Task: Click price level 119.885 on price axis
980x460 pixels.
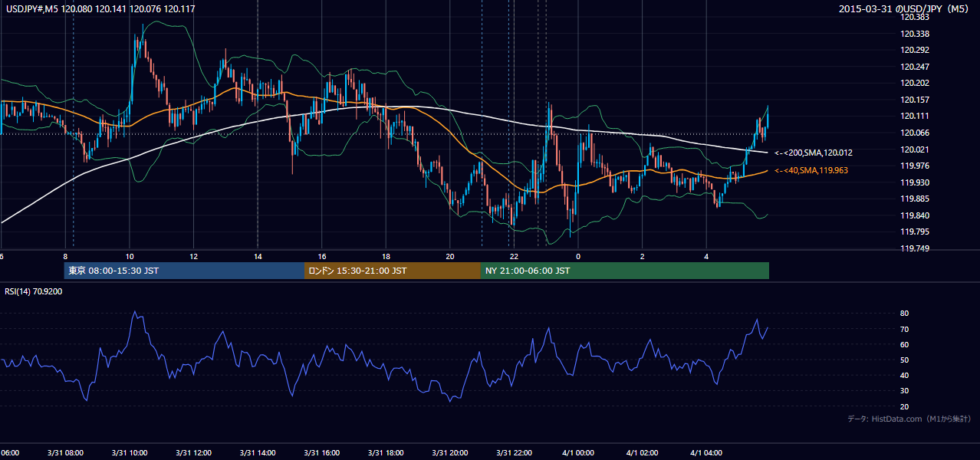Action: coord(914,199)
